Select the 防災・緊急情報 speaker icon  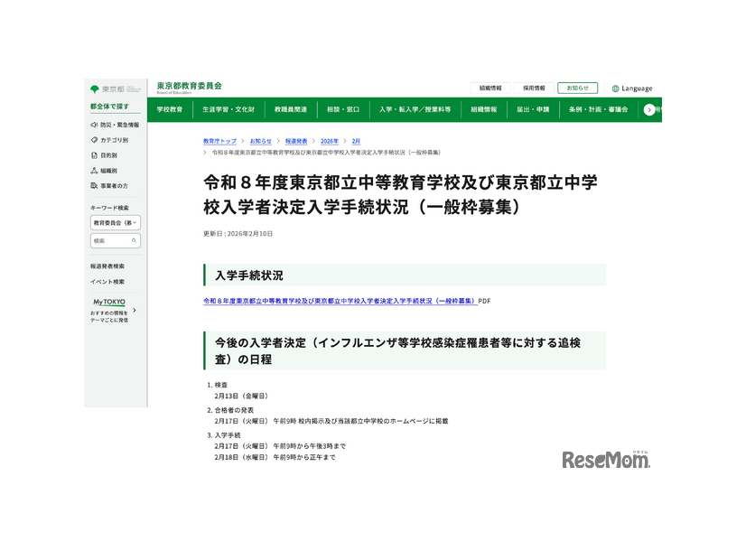tap(94, 125)
